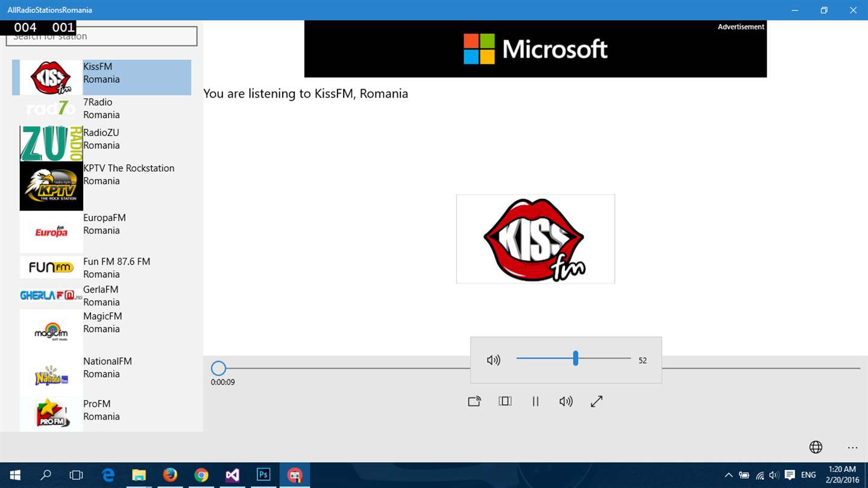The height and width of the screenshot is (488, 868).
Task: Click the RadioZU logo thumbnail
Action: click(x=51, y=143)
